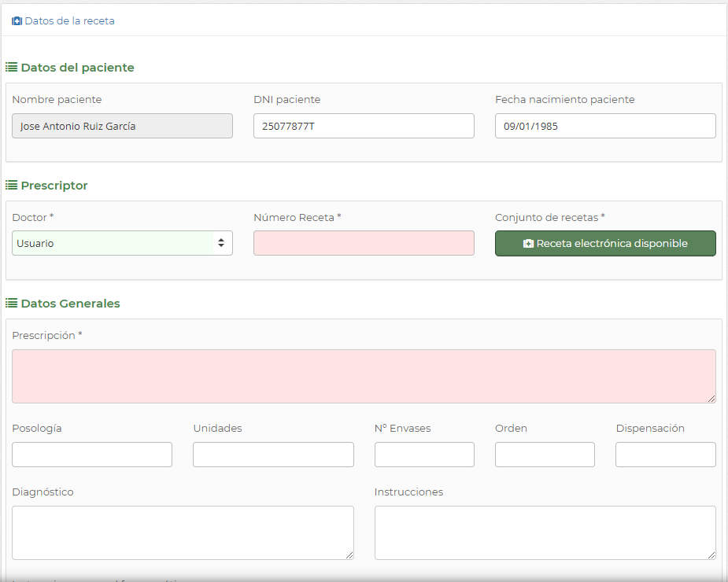This screenshot has height=582, width=728.
Task: Click the medical icon inside Receta electrónica button
Action: click(528, 244)
